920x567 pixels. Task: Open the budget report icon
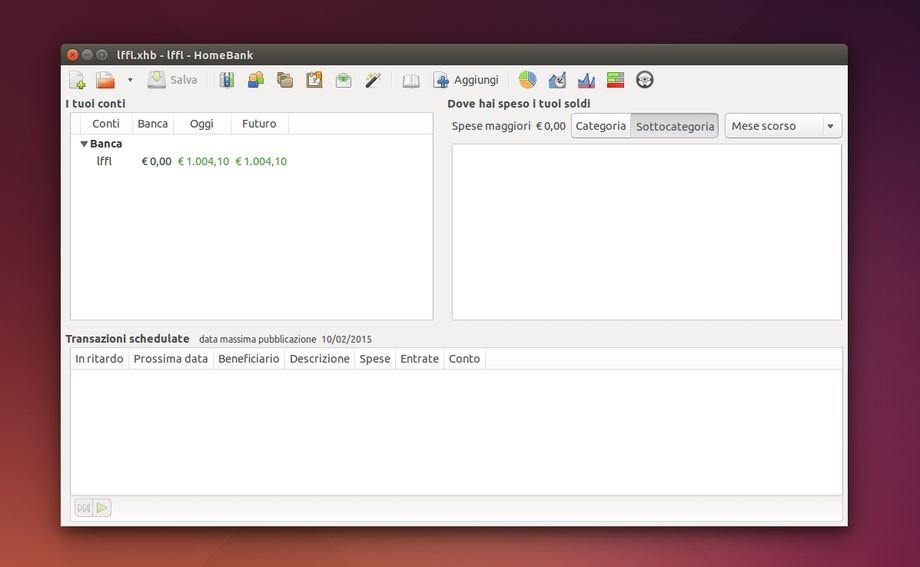pyautogui.click(x=615, y=80)
